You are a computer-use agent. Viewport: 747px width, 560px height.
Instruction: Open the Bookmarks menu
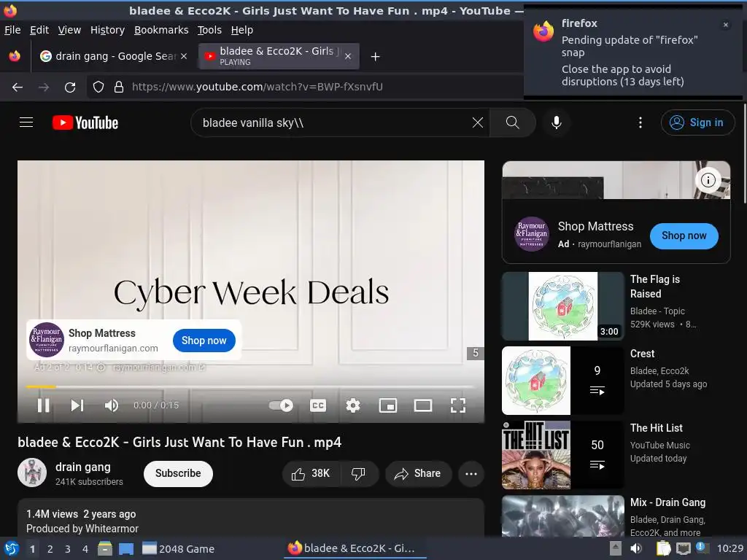click(161, 30)
